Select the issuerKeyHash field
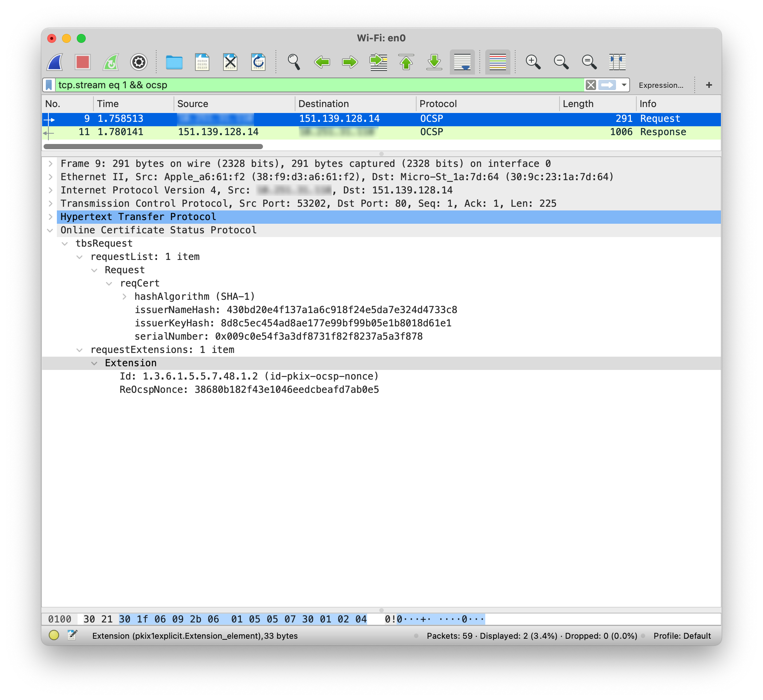This screenshot has width=763, height=700. pyautogui.click(x=293, y=323)
